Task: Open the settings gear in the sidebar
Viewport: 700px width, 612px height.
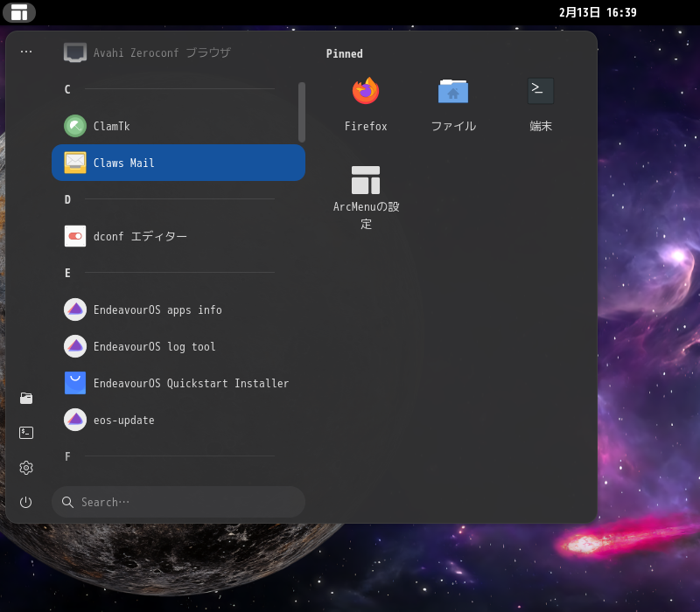Action: 26,468
